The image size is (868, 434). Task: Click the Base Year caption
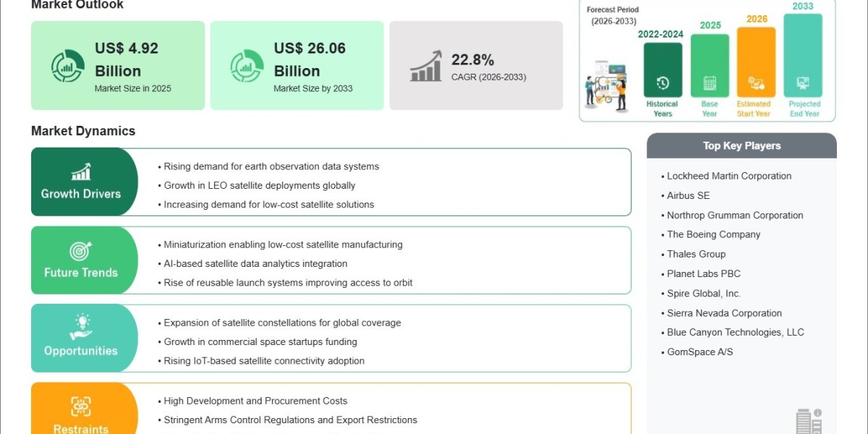[x=710, y=109]
